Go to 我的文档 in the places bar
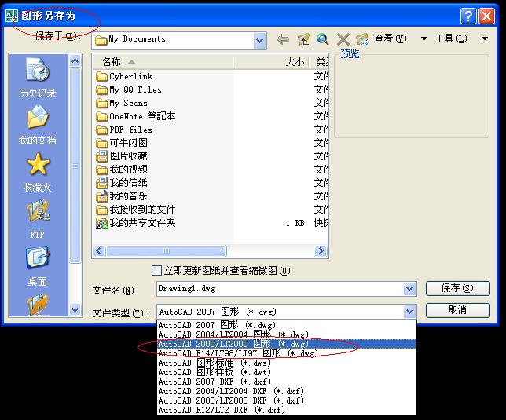Screen dimensions: 506x420 pos(38,126)
